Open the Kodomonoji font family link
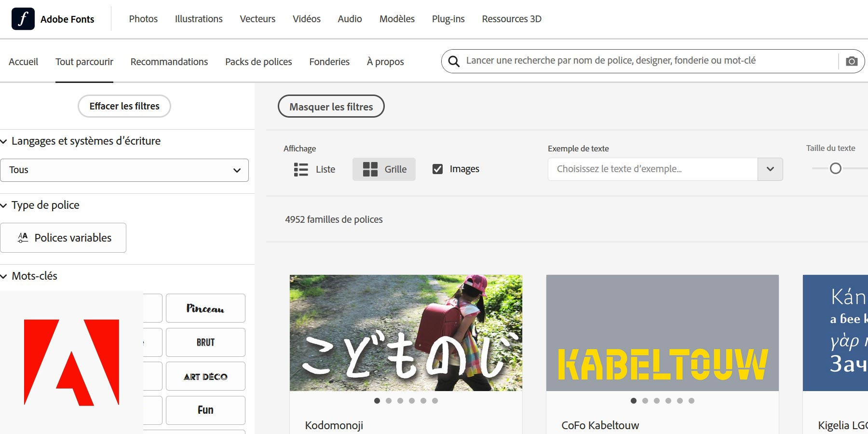 click(334, 425)
